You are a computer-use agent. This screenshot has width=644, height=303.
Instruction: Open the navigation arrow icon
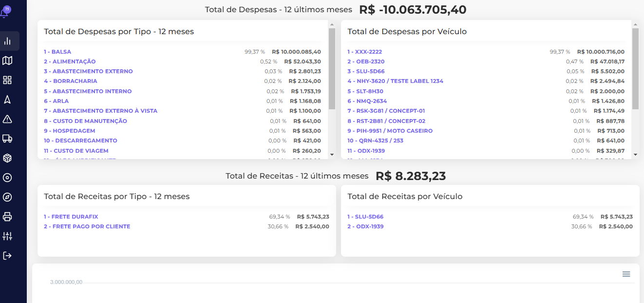pos(7,100)
